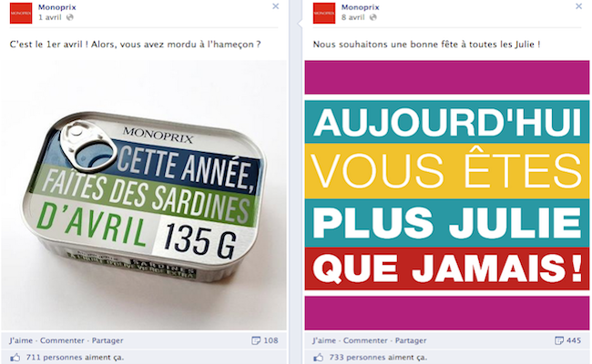Like the sardines post with J'aime
Screen dimensions: 592x364
(21, 340)
